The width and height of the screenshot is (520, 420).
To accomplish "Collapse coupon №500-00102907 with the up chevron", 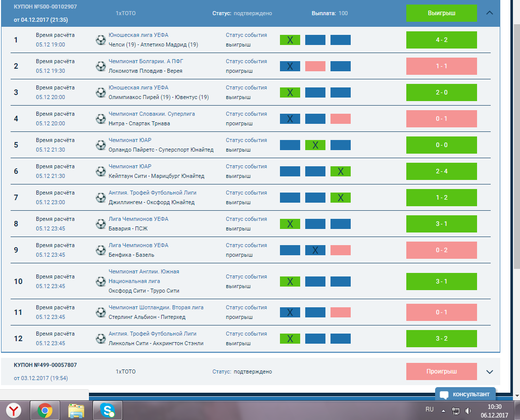I will 489,13.
